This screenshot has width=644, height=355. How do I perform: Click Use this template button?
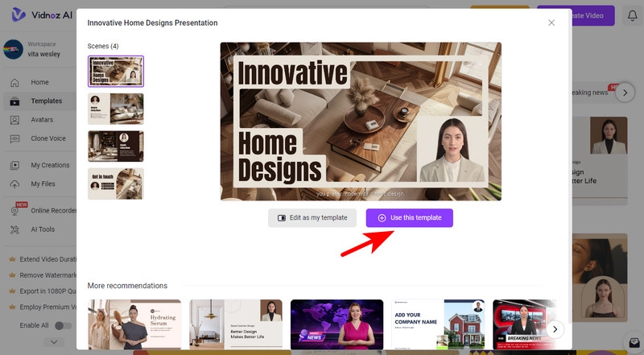coord(409,218)
